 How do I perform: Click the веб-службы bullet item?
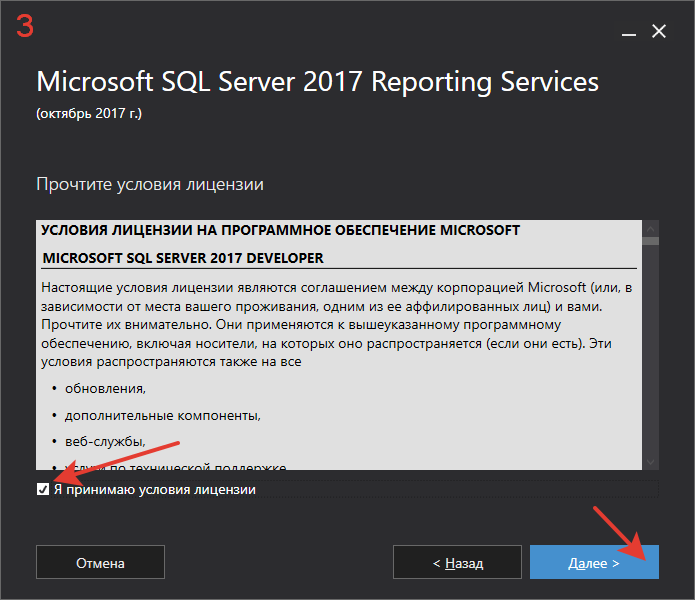click(x=105, y=442)
